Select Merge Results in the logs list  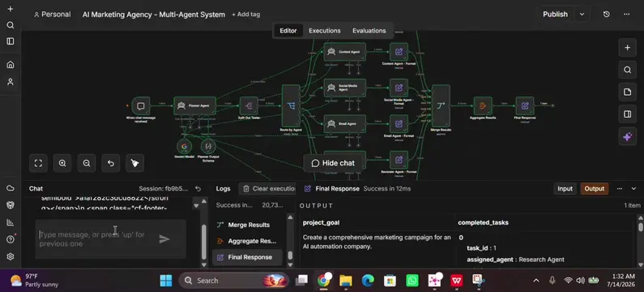click(x=248, y=225)
